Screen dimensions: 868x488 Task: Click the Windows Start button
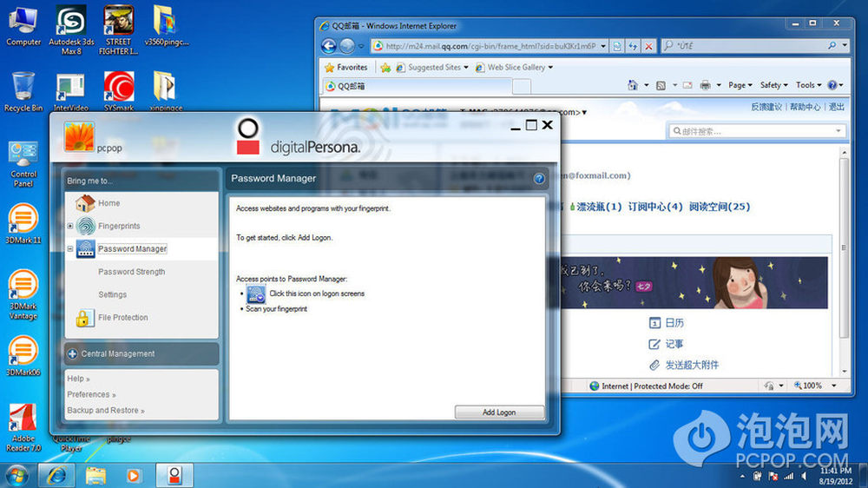(x=16, y=475)
